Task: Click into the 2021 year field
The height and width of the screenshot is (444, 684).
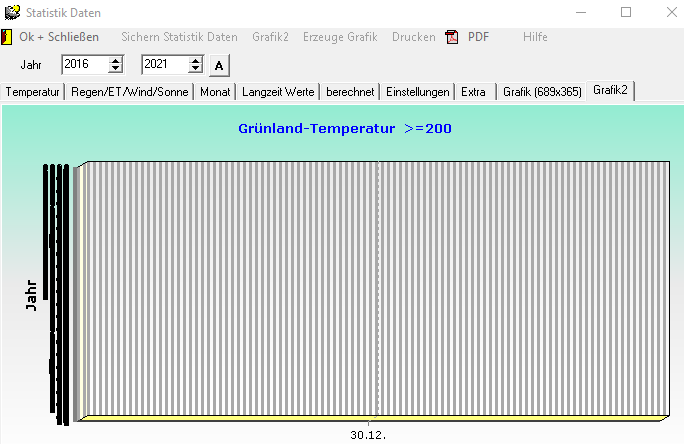Action: pos(166,65)
